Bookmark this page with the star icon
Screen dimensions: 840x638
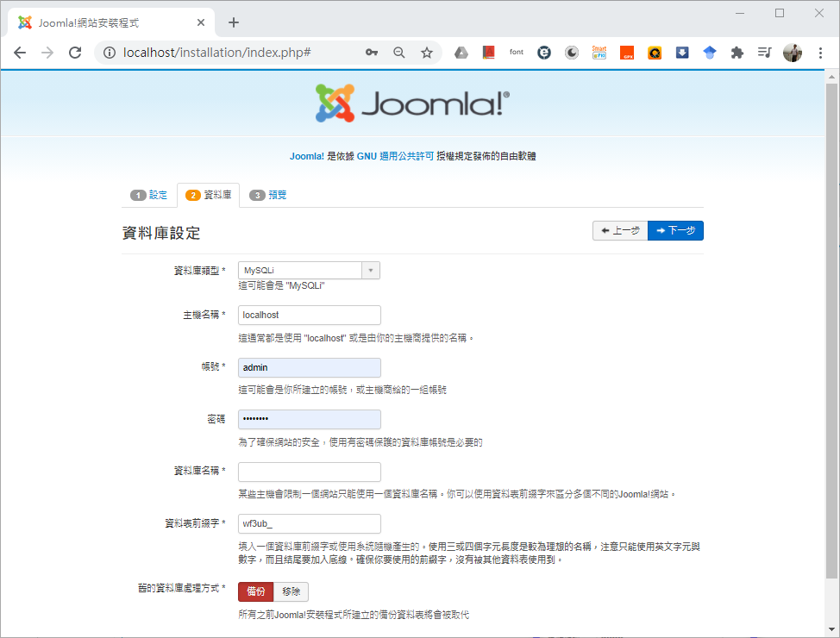tap(426, 53)
